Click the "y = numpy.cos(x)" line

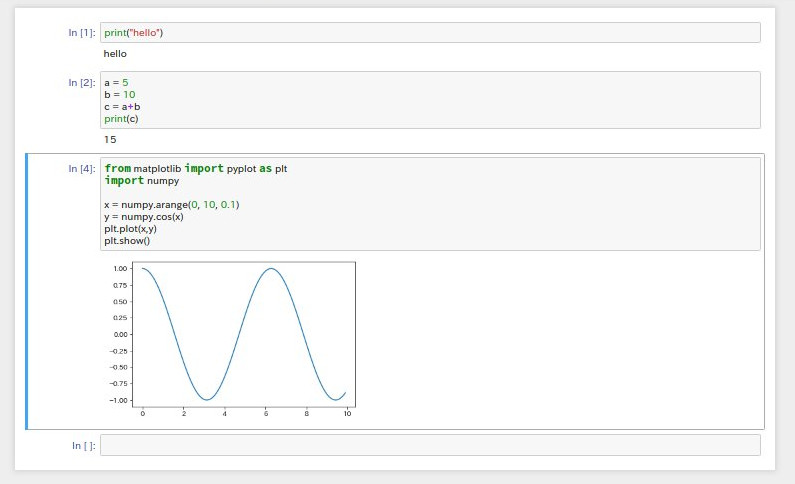144,217
